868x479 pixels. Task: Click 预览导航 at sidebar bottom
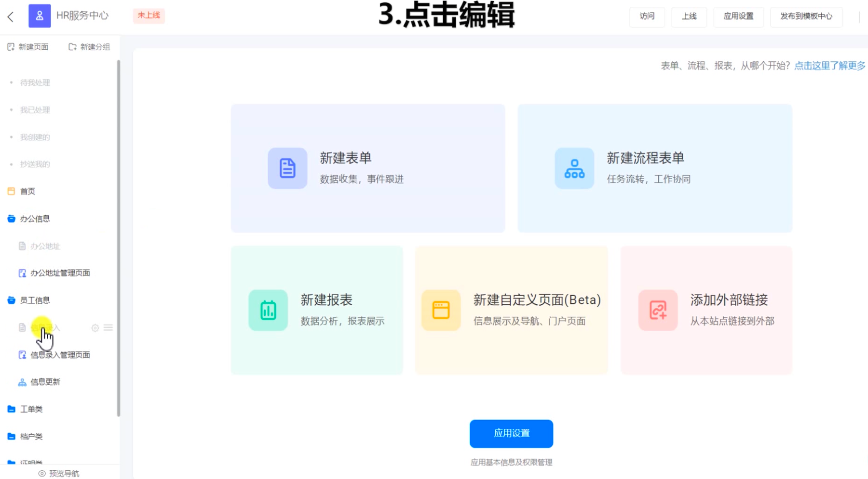coord(64,474)
